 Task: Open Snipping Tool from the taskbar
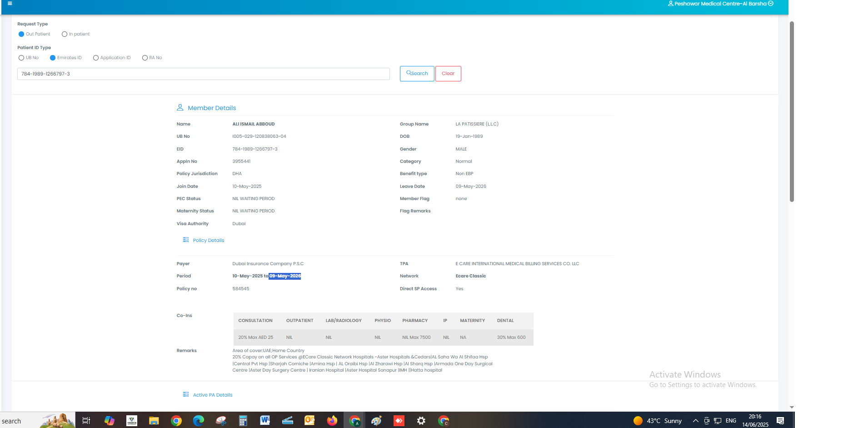coord(221,421)
